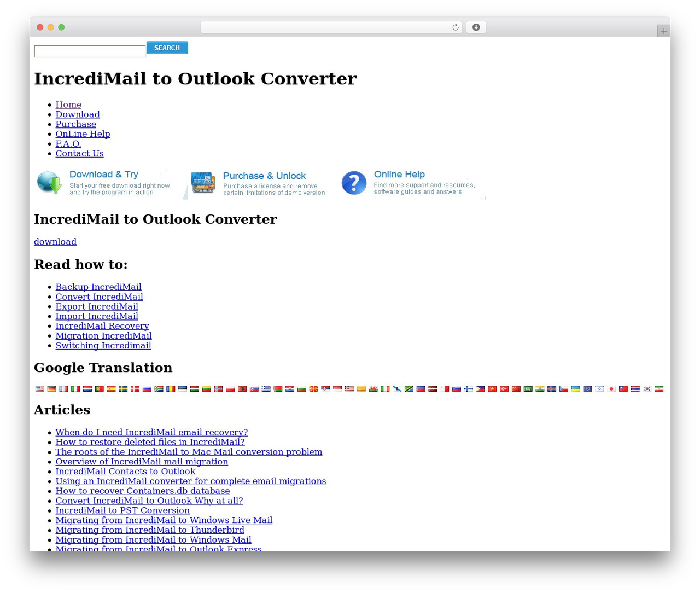Focus the search text input field
700x593 pixels.
click(x=90, y=51)
